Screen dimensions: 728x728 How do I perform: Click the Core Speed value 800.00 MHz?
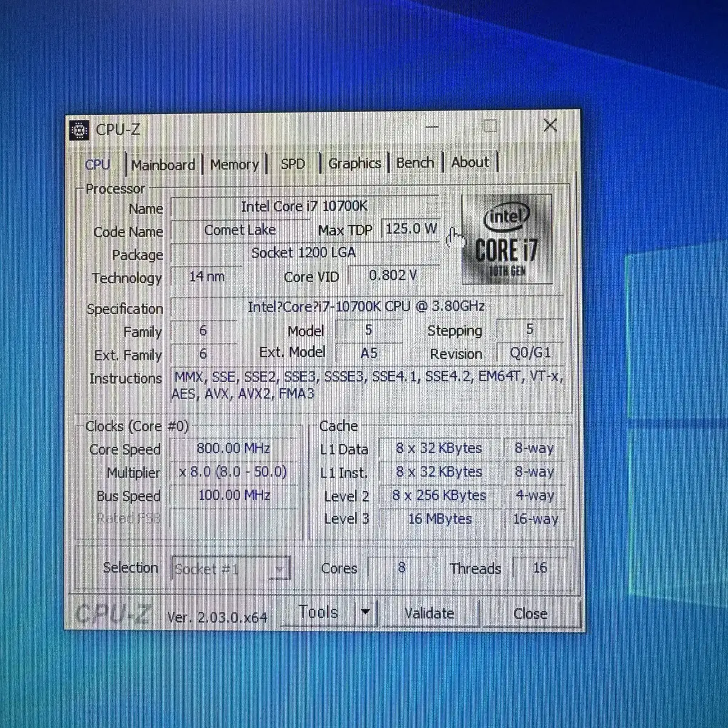click(234, 448)
